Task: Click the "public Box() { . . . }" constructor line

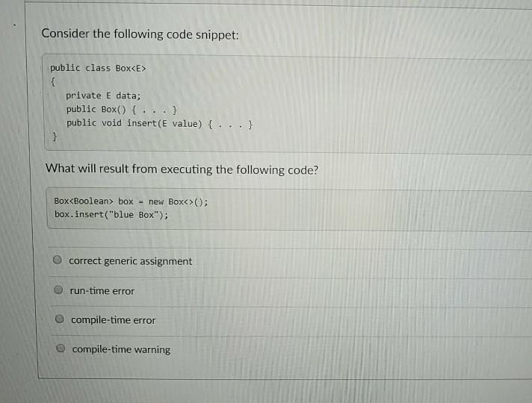Action: click(x=122, y=110)
